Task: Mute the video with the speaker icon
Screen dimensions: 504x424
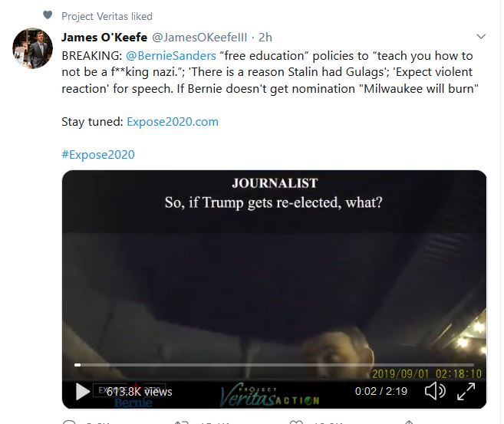Action: click(435, 392)
